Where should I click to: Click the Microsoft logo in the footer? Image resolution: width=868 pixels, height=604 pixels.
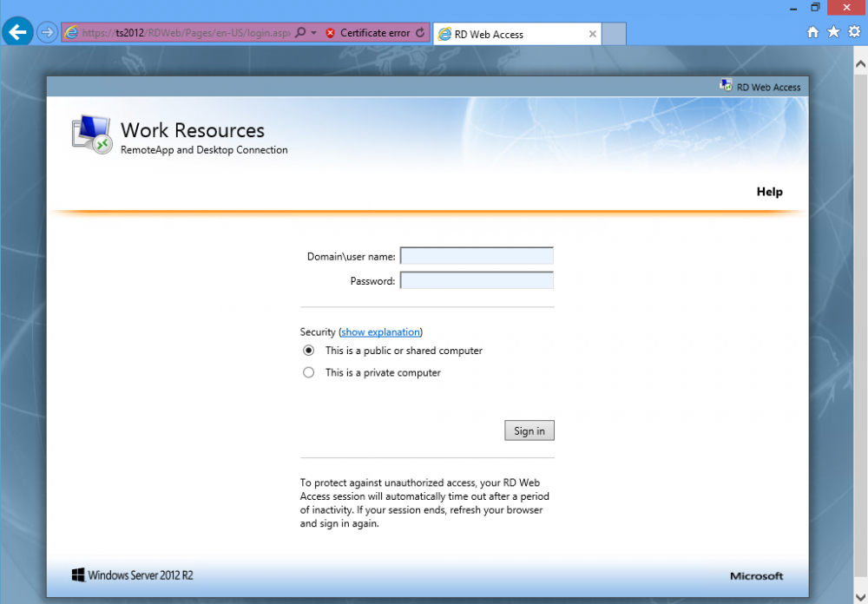[756, 576]
